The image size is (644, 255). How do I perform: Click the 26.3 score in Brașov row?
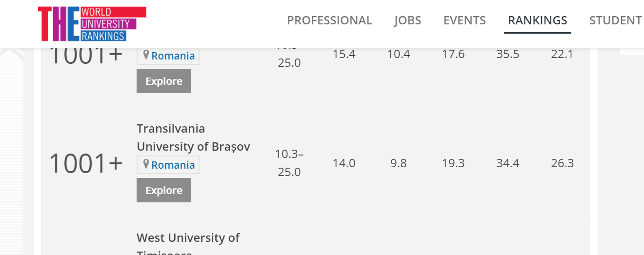pos(563,163)
